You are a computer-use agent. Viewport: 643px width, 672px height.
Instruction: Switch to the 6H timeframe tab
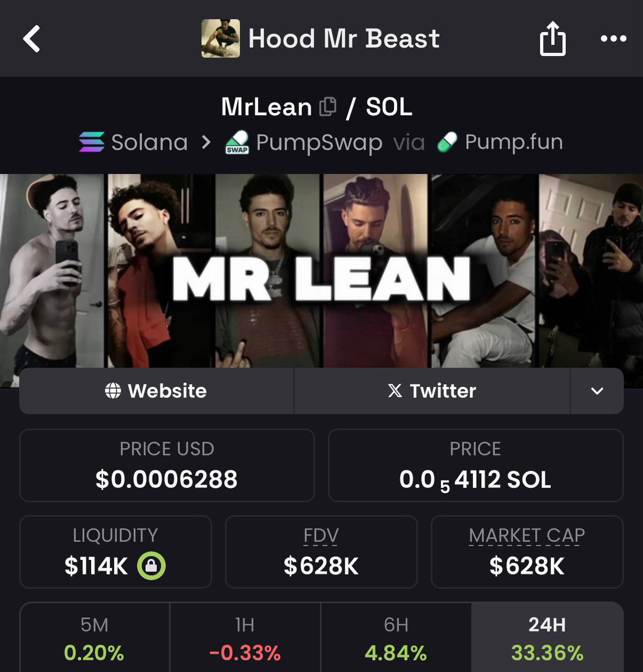coord(396,638)
